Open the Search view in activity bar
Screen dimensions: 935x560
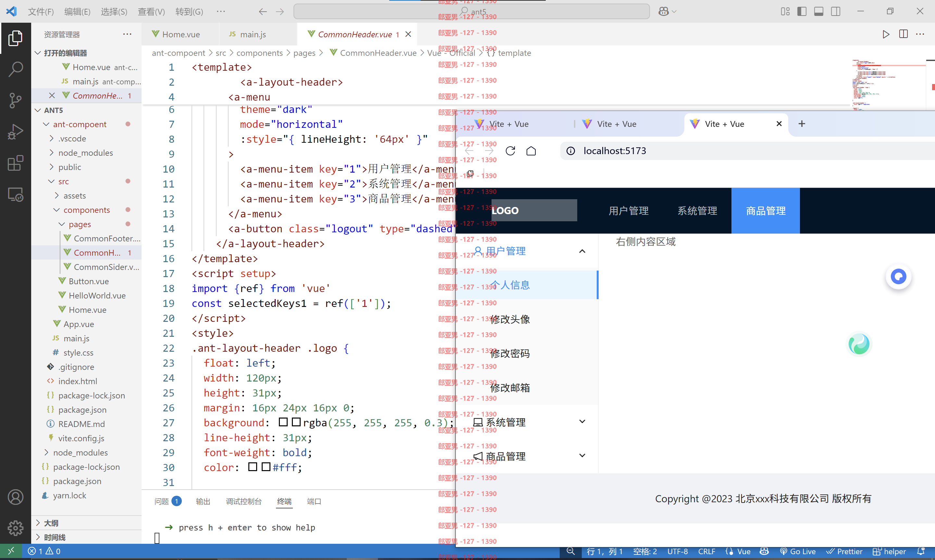(x=15, y=69)
